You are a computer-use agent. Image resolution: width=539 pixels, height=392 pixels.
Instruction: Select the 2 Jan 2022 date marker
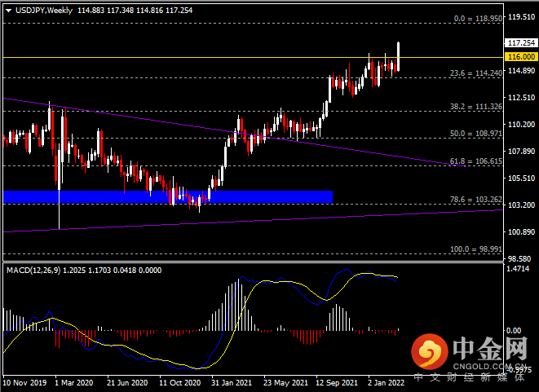[x=386, y=383]
